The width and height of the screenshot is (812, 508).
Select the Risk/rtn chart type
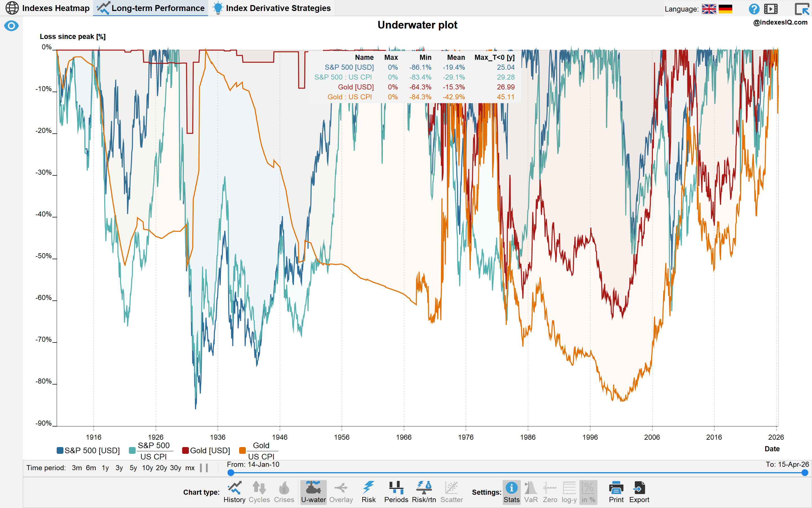pos(424,492)
